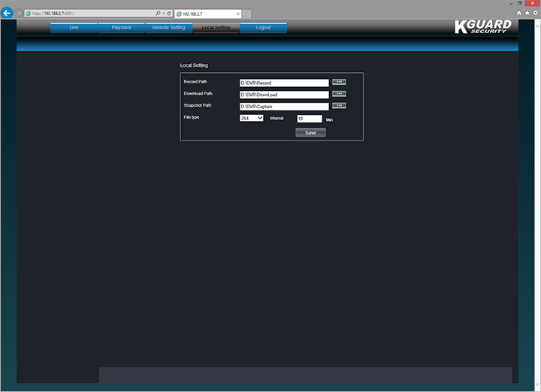Open the browser tools gear icon
Viewport: 541px width, 392px height.
click(535, 14)
